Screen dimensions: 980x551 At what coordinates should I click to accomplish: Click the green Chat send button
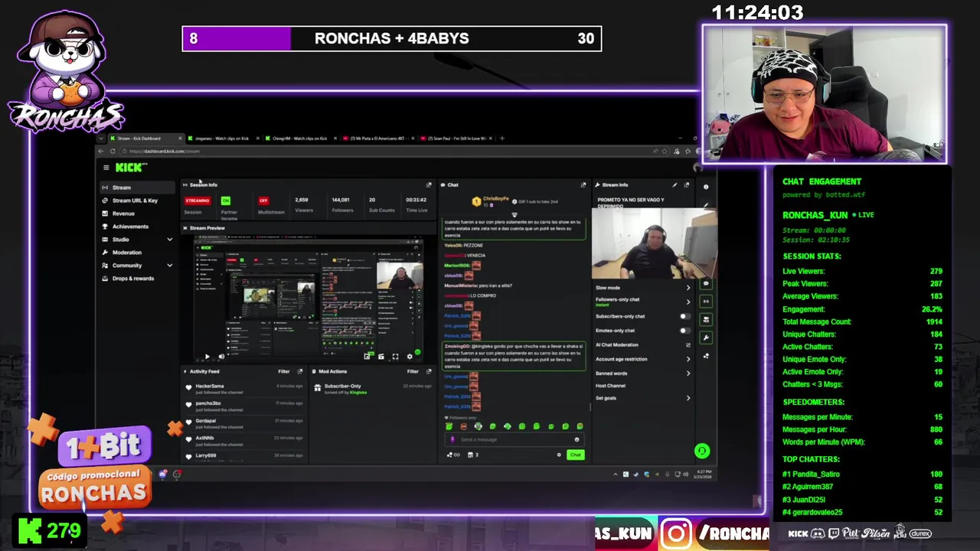(576, 455)
